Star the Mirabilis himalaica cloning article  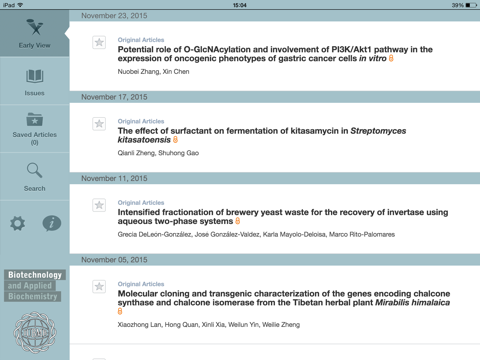click(99, 286)
